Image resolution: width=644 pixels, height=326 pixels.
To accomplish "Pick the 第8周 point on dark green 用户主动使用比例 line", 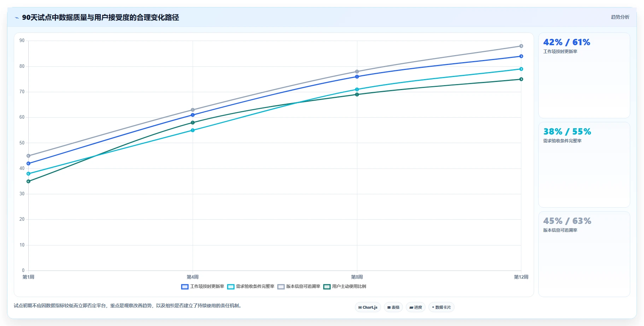I will 357,94.
